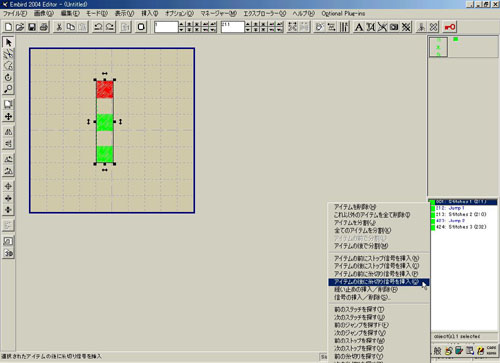Open the Optional Plug-ins menu
500x363 pixels.
pyautogui.click(x=343, y=13)
